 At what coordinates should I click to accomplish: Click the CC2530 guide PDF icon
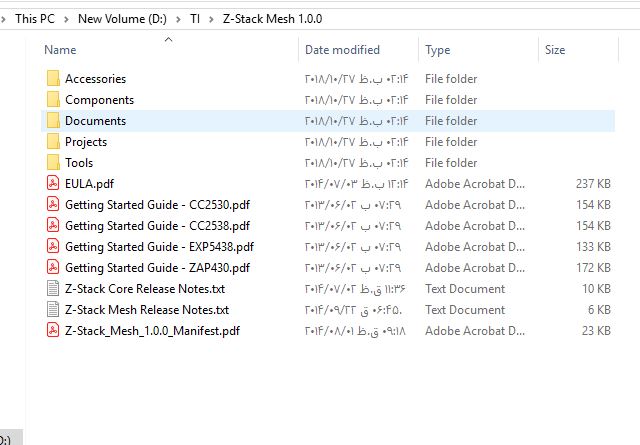coord(53,205)
